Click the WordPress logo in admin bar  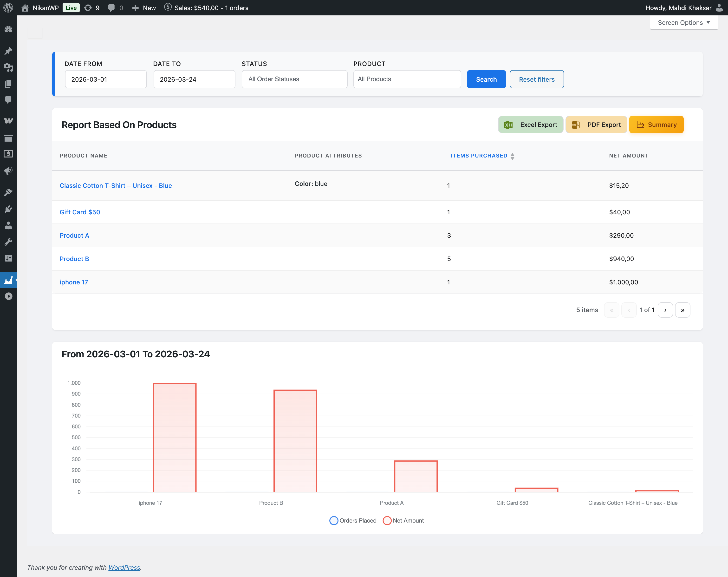(x=8, y=7)
